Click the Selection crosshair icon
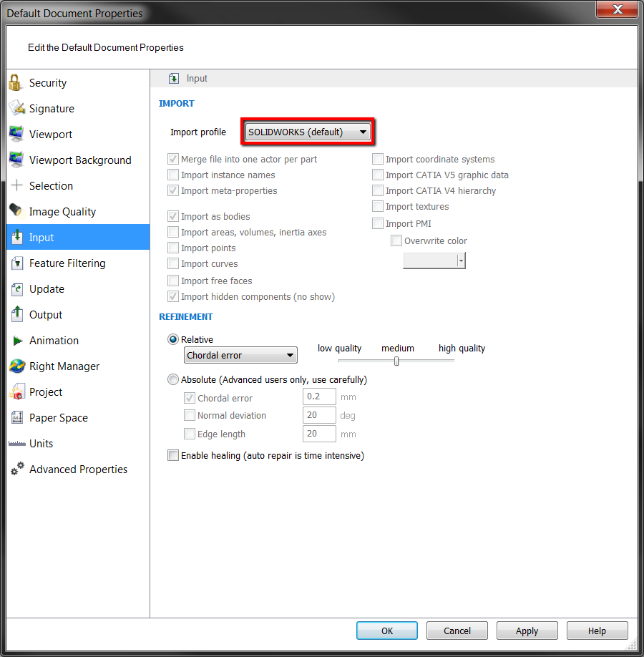 click(x=16, y=185)
